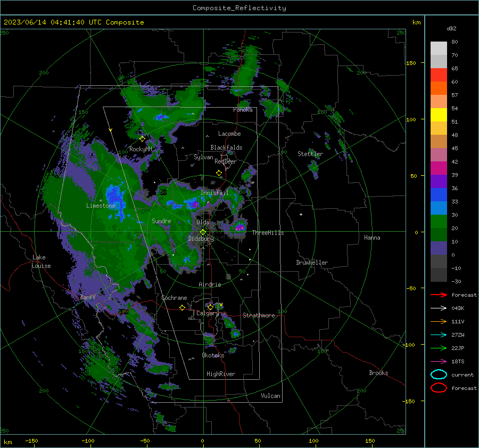Viewport: 479px width, 448px height.
Task: Click the Olds town label
Action: point(203,222)
